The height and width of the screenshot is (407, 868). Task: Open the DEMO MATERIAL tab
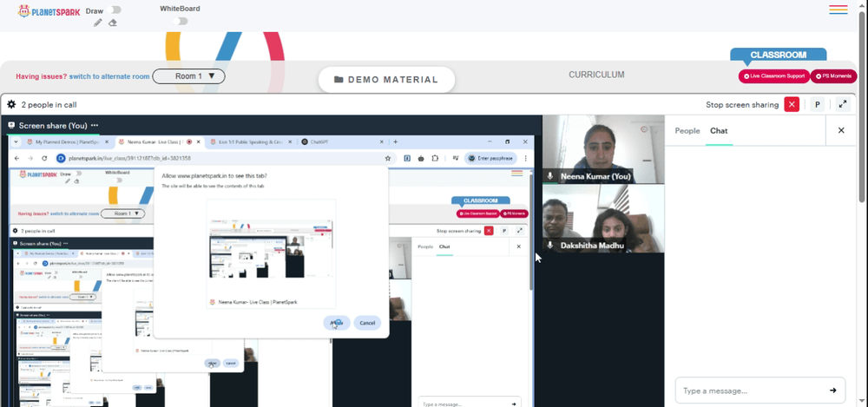[x=386, y=80]
